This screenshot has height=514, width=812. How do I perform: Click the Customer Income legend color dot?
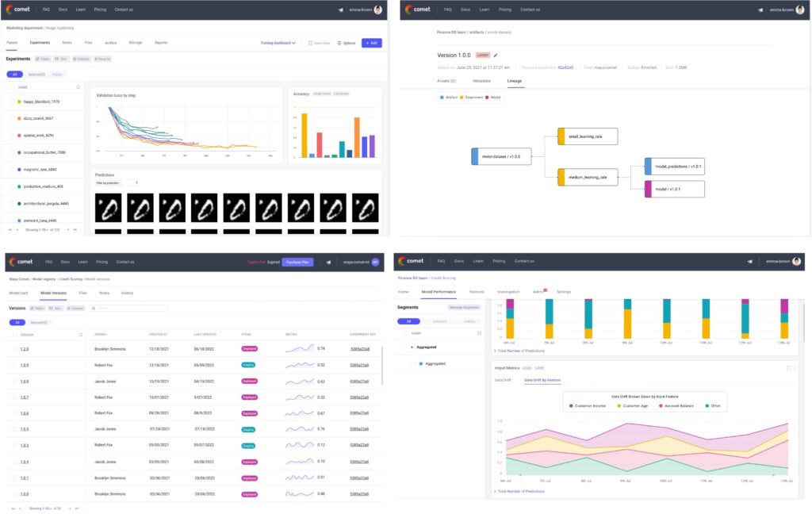pyautogui.click(x=571, y=405)
